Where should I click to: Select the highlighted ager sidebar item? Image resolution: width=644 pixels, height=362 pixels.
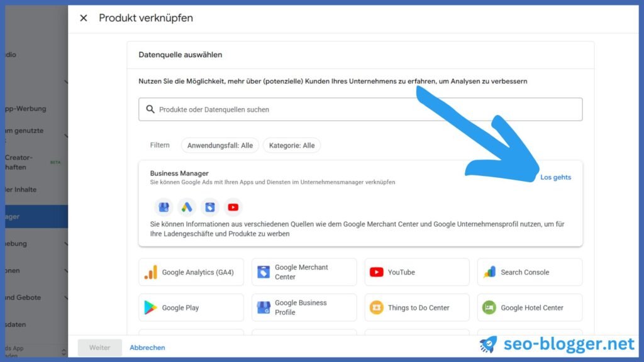(x=36, y=216)
